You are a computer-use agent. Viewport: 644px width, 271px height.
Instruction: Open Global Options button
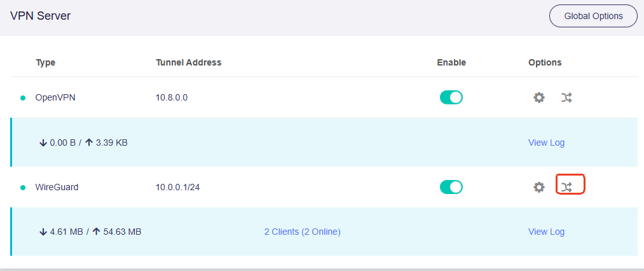click(594, 16)
